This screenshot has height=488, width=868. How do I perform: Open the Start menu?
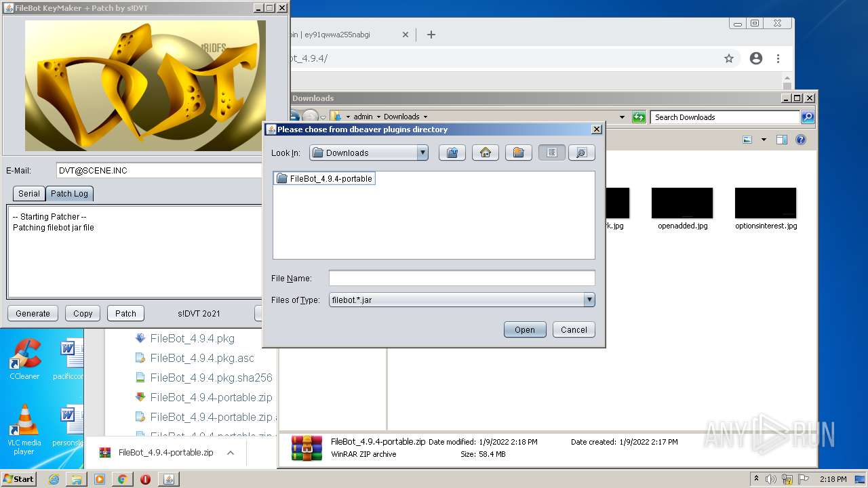(18, 479)
